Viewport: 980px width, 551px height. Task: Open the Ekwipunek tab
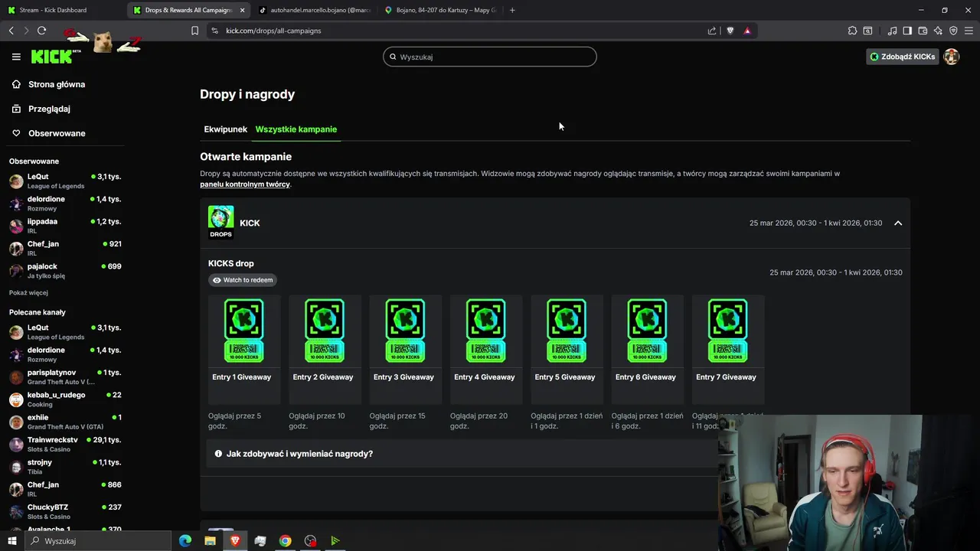coord(225,129)
